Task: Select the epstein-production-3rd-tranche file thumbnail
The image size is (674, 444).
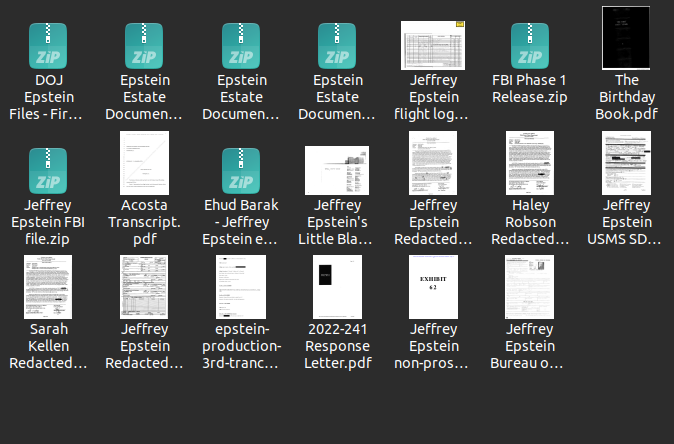Action: [x=241, y=287]
